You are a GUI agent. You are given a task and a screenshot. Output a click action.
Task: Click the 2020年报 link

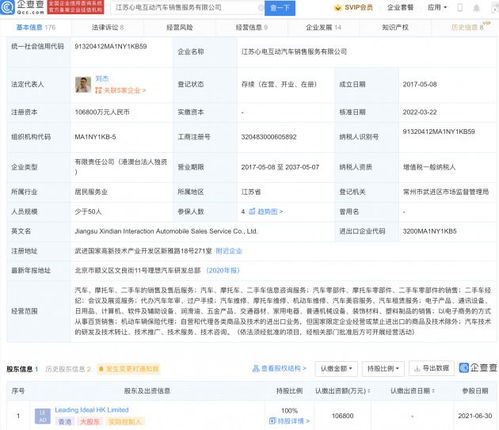[223, 270]
